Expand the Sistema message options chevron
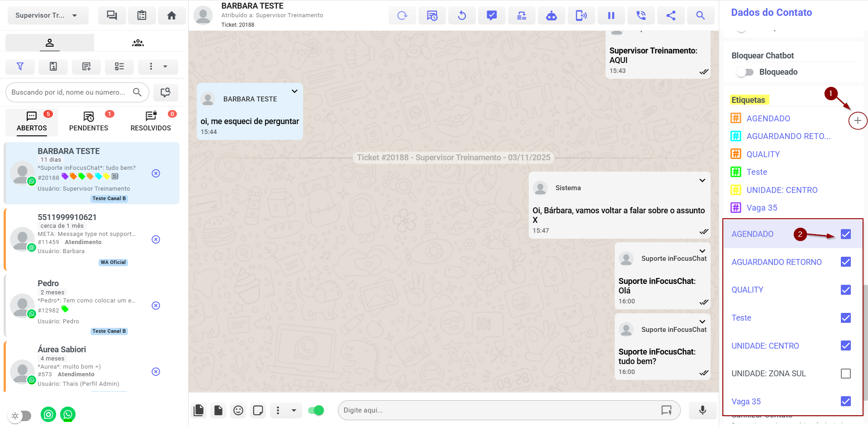 pos(702,180)
